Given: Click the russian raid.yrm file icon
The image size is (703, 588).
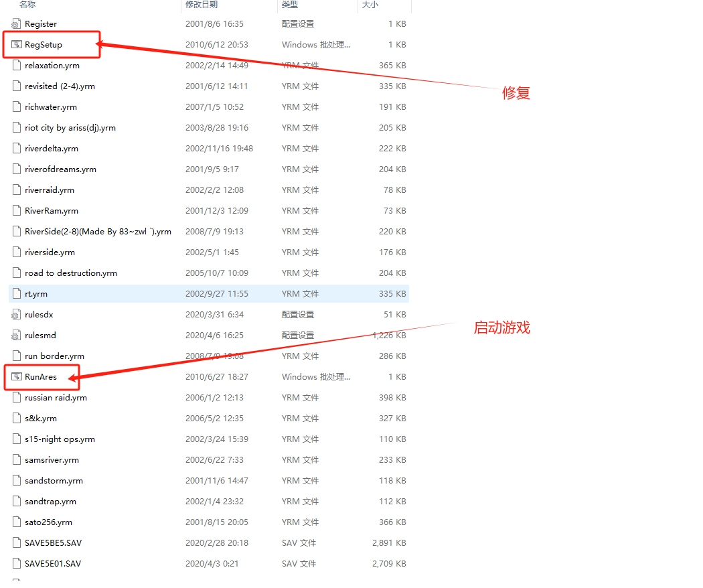Looking at the screenshot, I should tap(17, 398).
